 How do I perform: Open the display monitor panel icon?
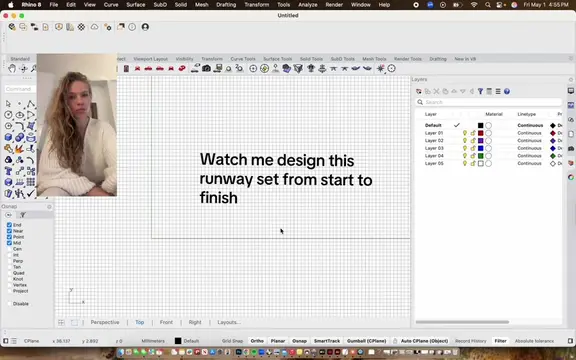click(571, 91)
